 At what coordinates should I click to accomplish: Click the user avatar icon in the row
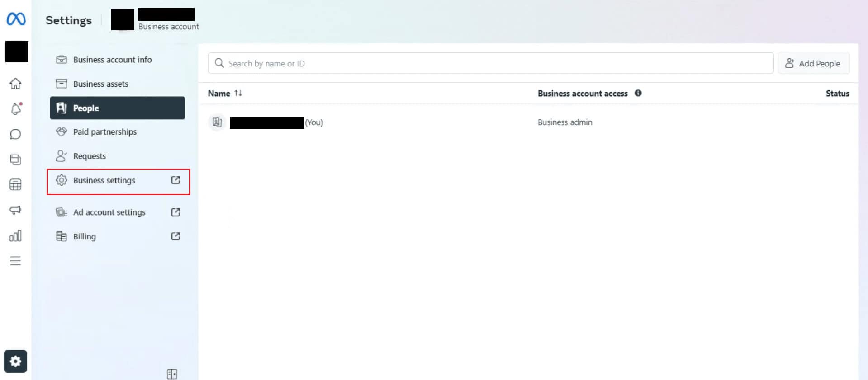pos(217,122)
